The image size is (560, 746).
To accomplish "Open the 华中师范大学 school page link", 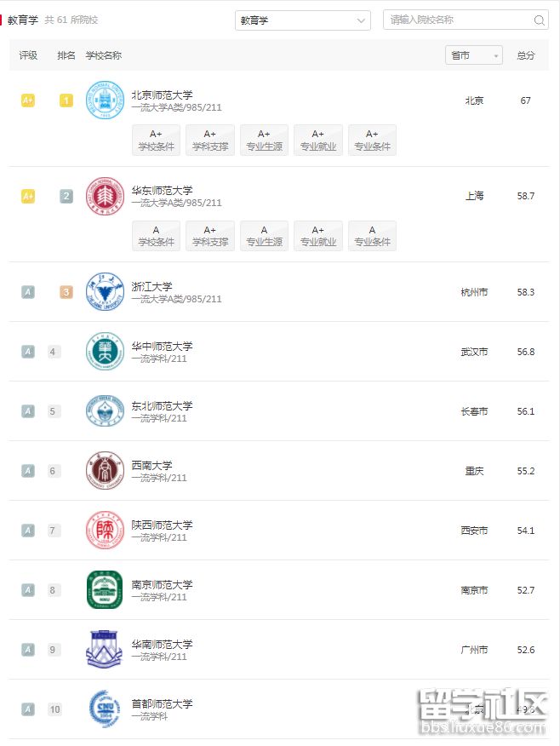I will pos(163,347).
